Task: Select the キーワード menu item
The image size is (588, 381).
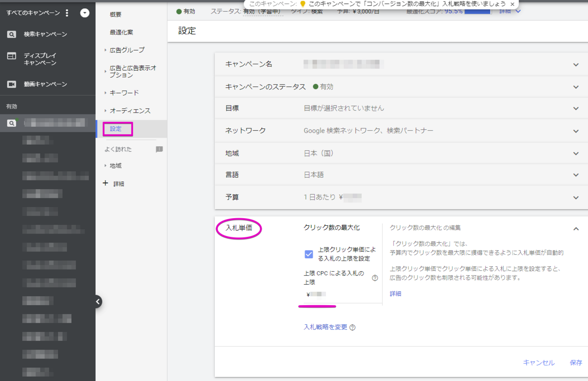Action: coord(124,93)
